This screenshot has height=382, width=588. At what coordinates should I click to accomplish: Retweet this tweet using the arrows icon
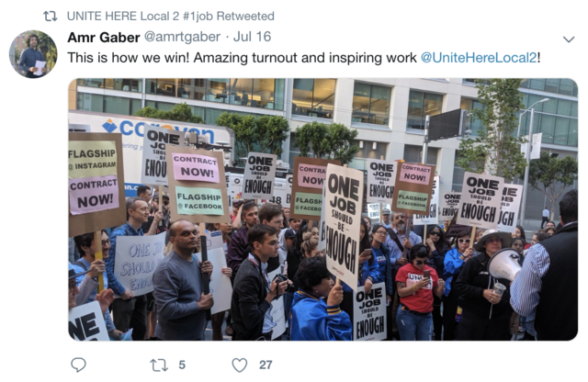pyautogui.click(x=159, y=365)
